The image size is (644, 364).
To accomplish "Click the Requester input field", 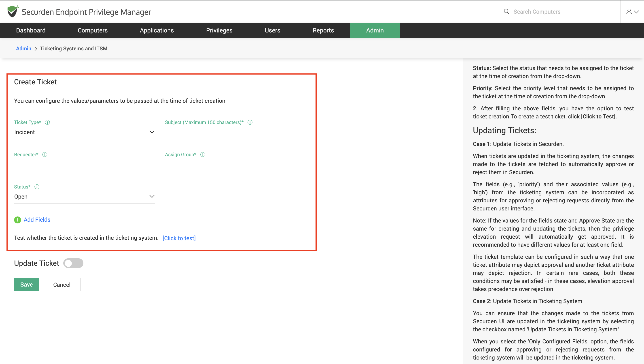I will [85, 165].
